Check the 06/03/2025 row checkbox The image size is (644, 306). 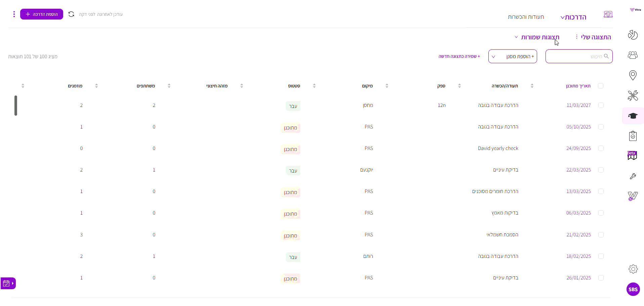click(x=601, y=213)
